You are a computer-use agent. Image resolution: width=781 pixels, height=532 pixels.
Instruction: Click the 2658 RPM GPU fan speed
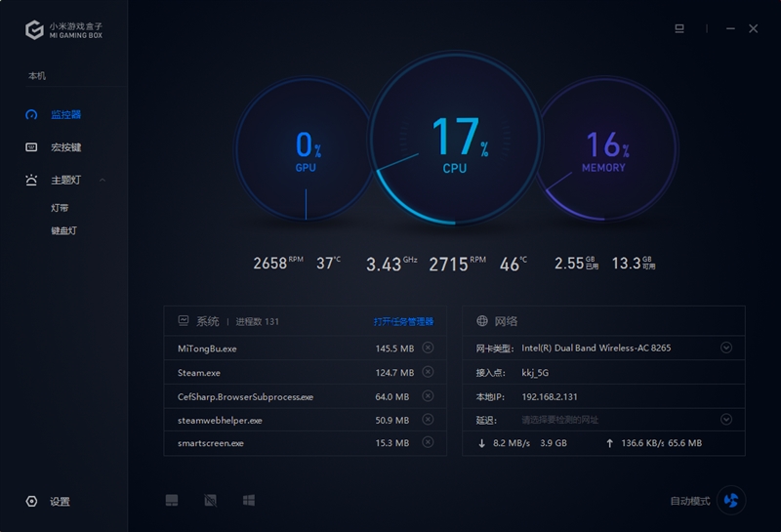click(278, 263)
